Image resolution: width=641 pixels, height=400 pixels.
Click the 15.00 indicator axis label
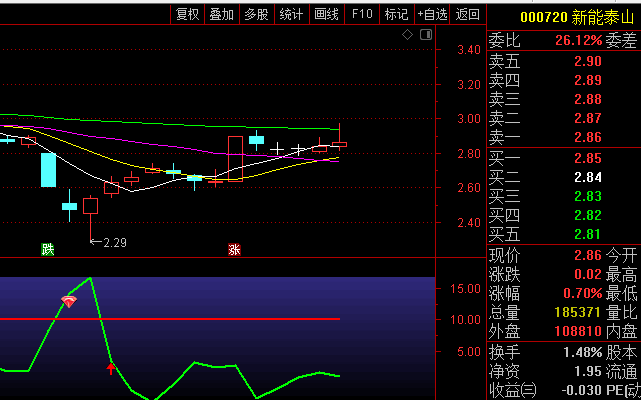[x=465, y=289]
